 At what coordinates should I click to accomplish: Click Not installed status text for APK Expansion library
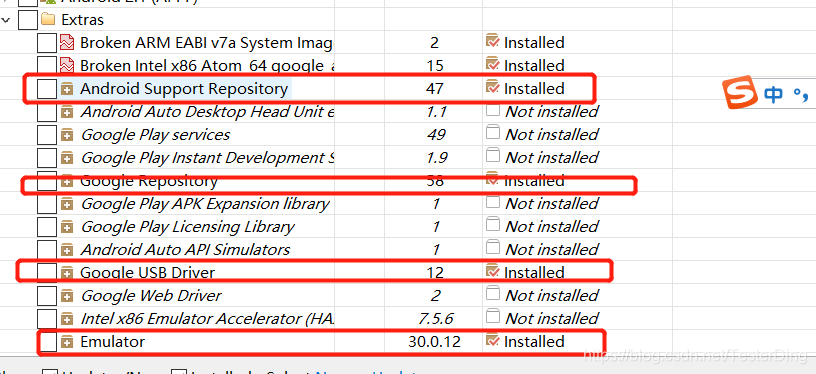(x=552, y=204)
